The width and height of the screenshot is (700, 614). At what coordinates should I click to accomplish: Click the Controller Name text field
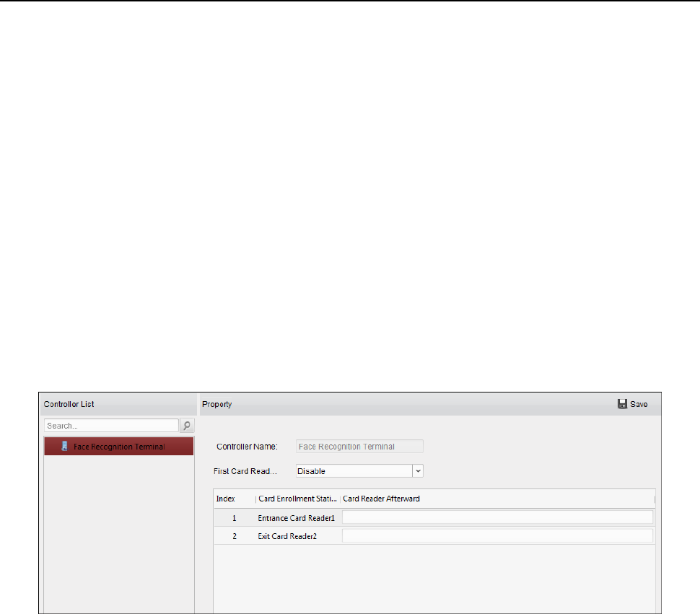pyautogui.click(x=359, y=446)
